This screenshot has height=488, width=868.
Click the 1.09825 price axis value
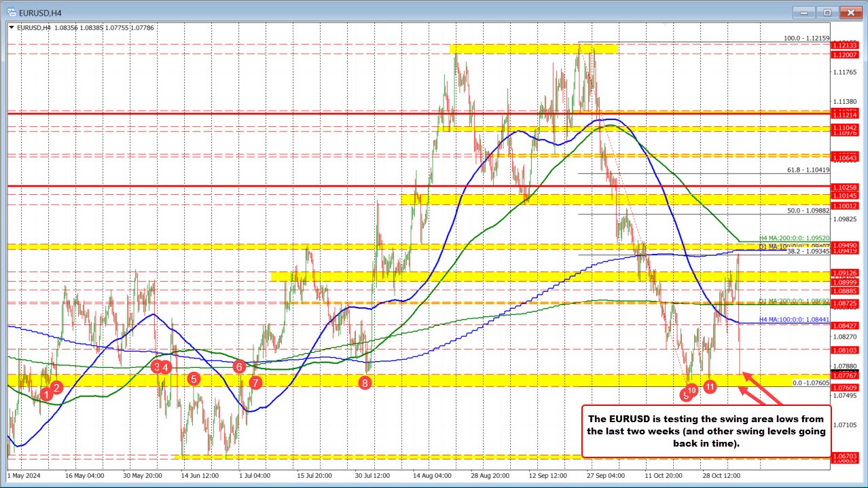point(845,219)
